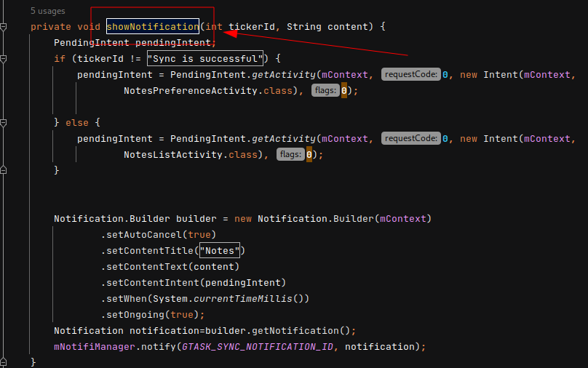The height and width of the screenshot is (368, 588).
Task: Click fold end marker at method's final brace
Action: 4,362
